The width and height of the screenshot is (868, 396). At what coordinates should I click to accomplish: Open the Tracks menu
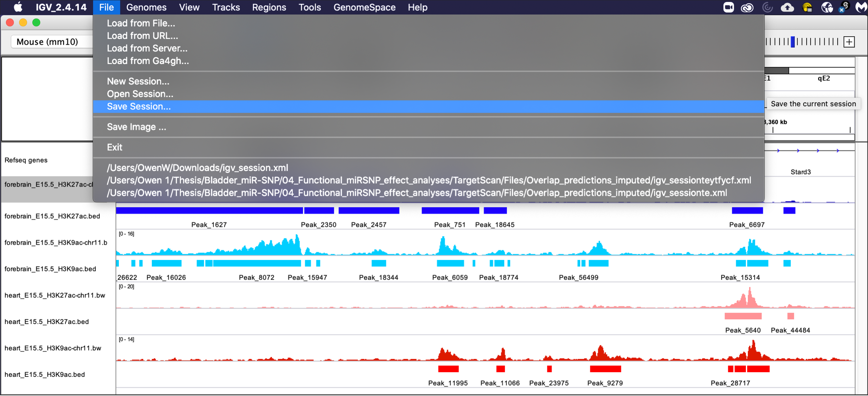[226, 7]
